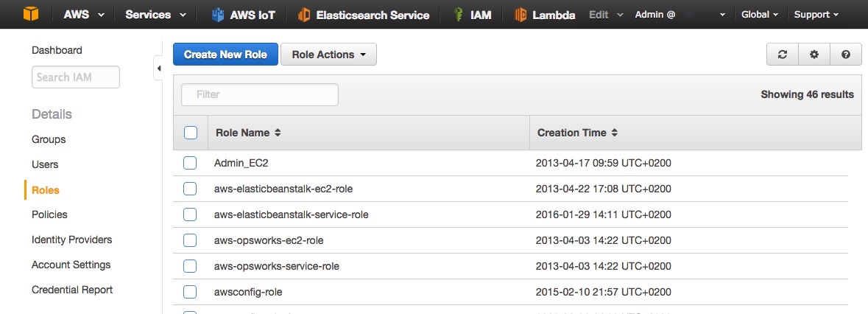Sort by Role Name arrows

(x=278, y=133)
